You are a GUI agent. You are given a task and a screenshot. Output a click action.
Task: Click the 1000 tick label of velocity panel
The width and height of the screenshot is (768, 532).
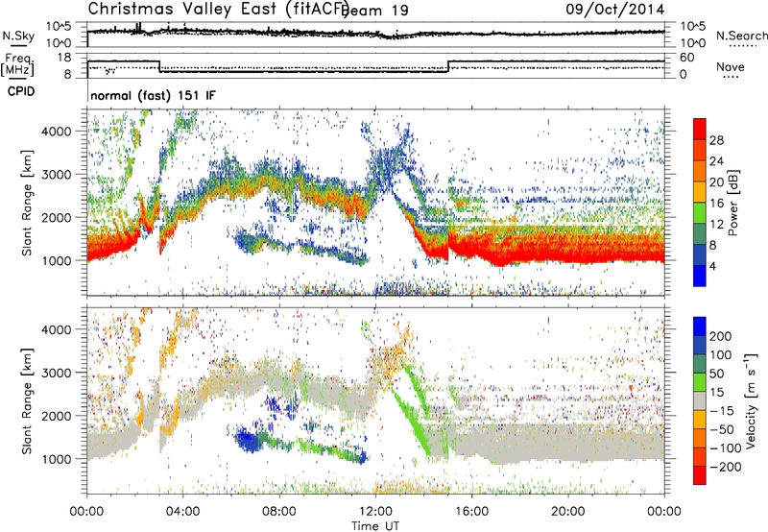(x=56, y=459)
